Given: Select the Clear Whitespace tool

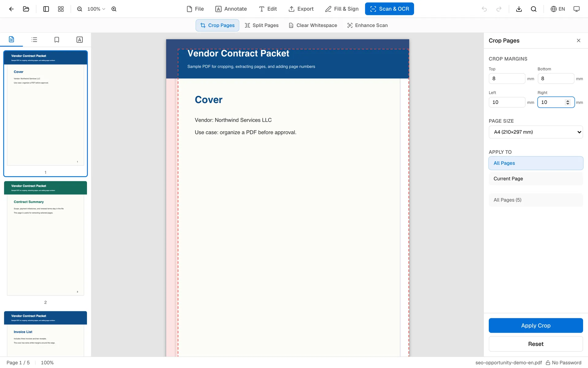Looking at the screenshot, I should [x=313, y=25].
